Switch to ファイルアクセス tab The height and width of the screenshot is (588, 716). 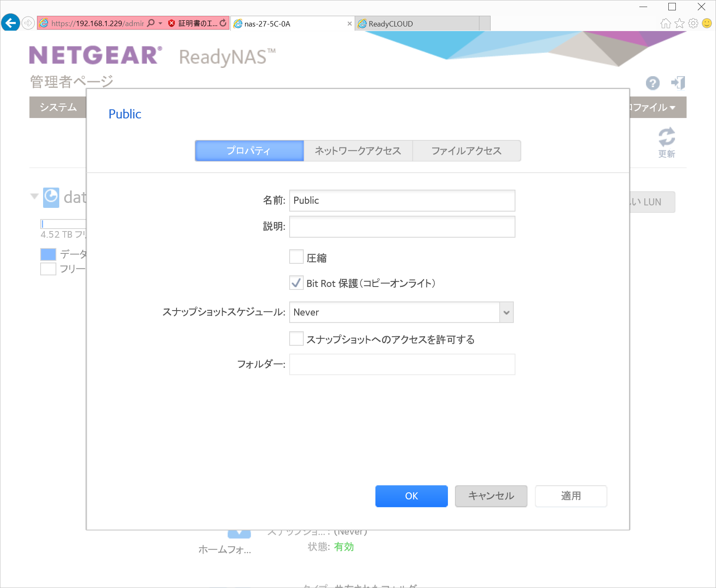pyautogui.click(x=467, y=151)
